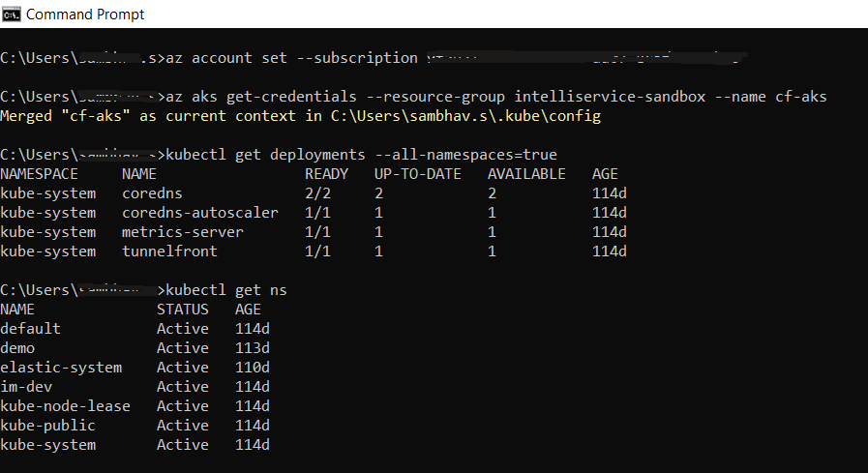Click the STATUS column header in namespaces
Screen dimensions: 868x473
pos(183,310)
